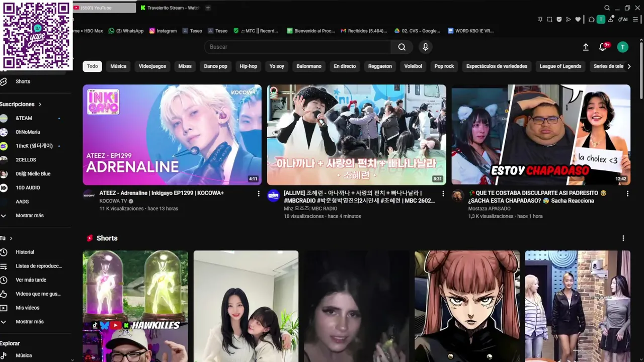Viewport: 644px width, 362px height.
Task: Open the browser easy setup sliders icon
Action: click(x=636, y=20)
